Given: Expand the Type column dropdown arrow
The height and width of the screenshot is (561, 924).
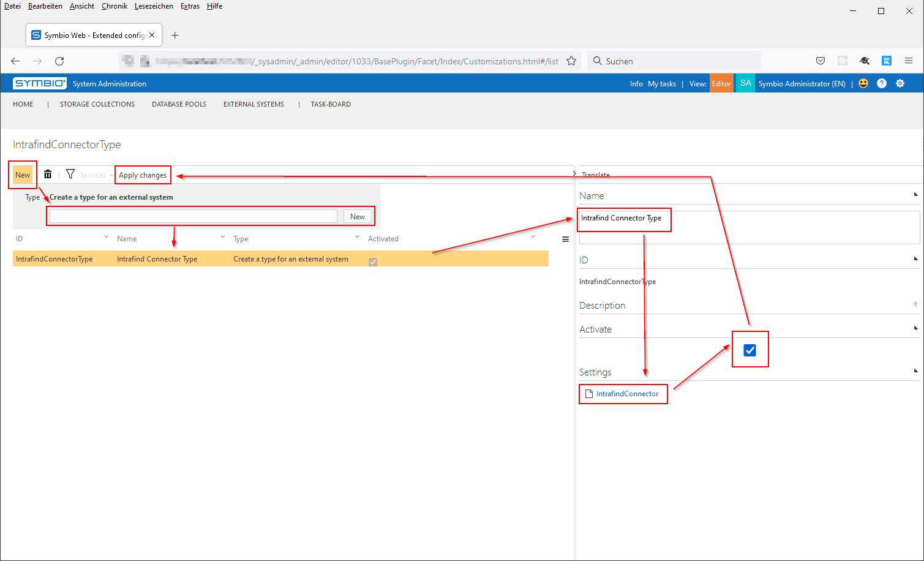Looking at the screenshot, I should tap(357, 237).
